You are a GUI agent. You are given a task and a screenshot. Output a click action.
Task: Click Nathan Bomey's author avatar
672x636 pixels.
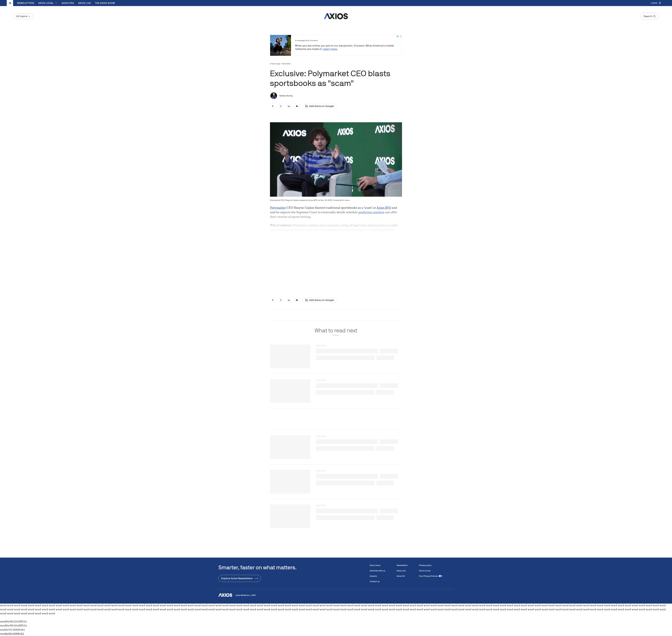point(274,96)
